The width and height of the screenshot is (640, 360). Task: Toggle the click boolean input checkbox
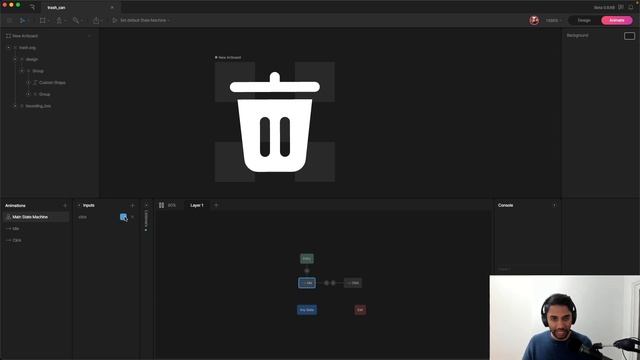click(x=123, y=217)
